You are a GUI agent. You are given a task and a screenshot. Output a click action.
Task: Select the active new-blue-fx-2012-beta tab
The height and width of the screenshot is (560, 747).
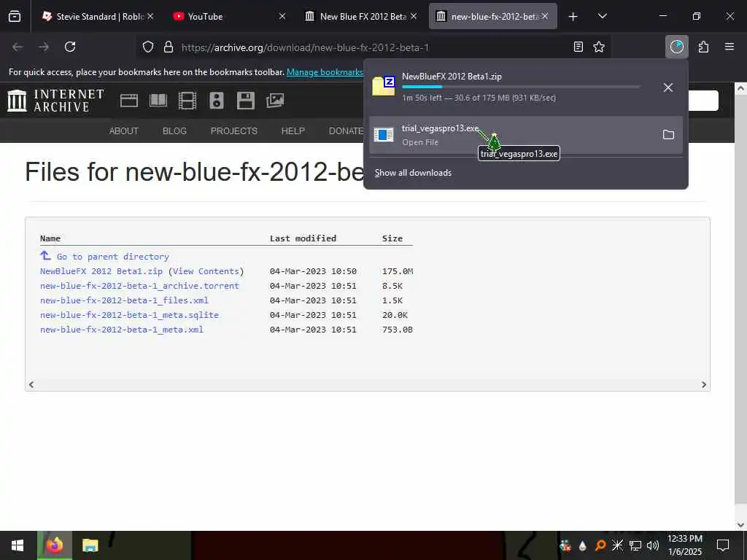tap(492, 16)
